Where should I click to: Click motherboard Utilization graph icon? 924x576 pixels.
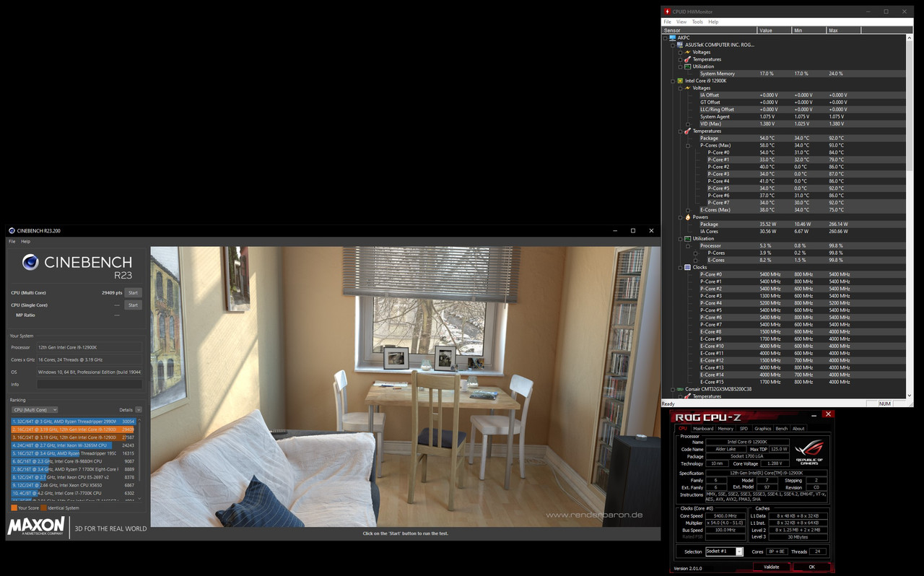pyautogui.click(x=687, y=66)
